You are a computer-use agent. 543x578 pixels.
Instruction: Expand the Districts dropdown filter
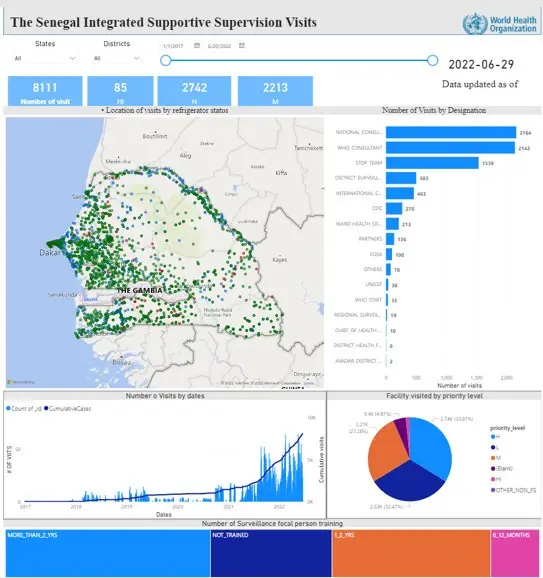coord(116,58)
